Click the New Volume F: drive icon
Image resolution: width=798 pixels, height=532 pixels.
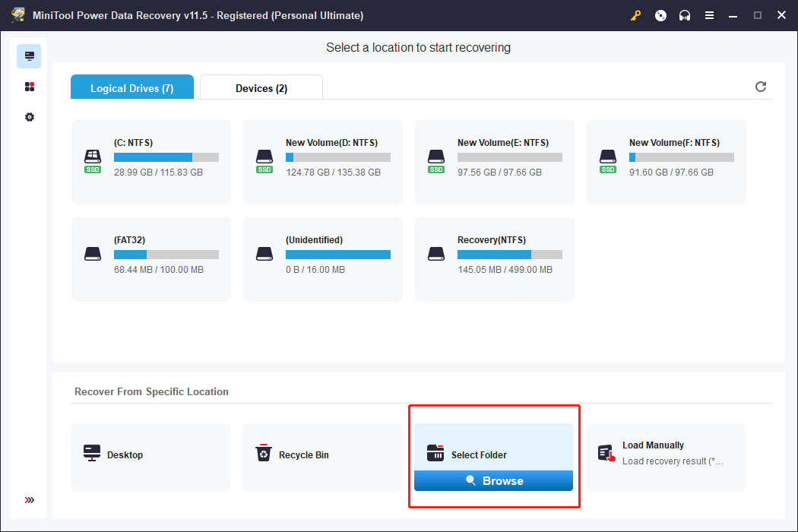click(608, 161)
